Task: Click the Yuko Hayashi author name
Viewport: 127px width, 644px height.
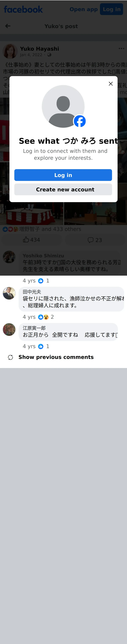Action: 39,49
